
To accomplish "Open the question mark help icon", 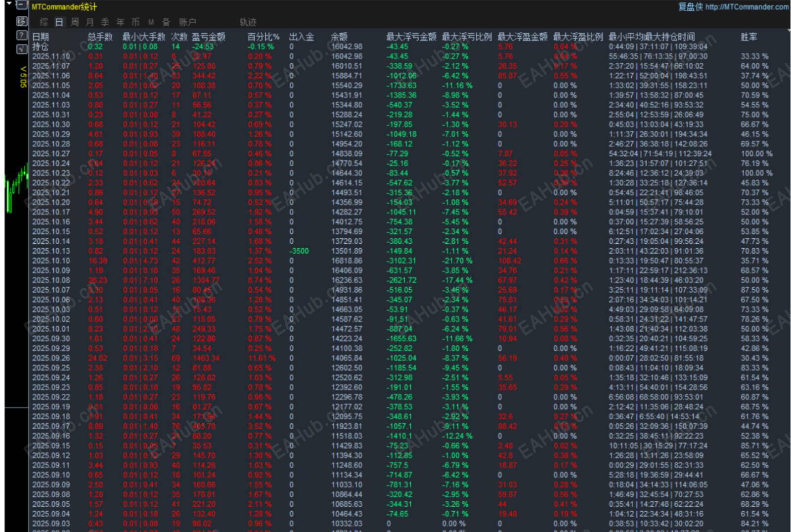I will pos(22,35).
